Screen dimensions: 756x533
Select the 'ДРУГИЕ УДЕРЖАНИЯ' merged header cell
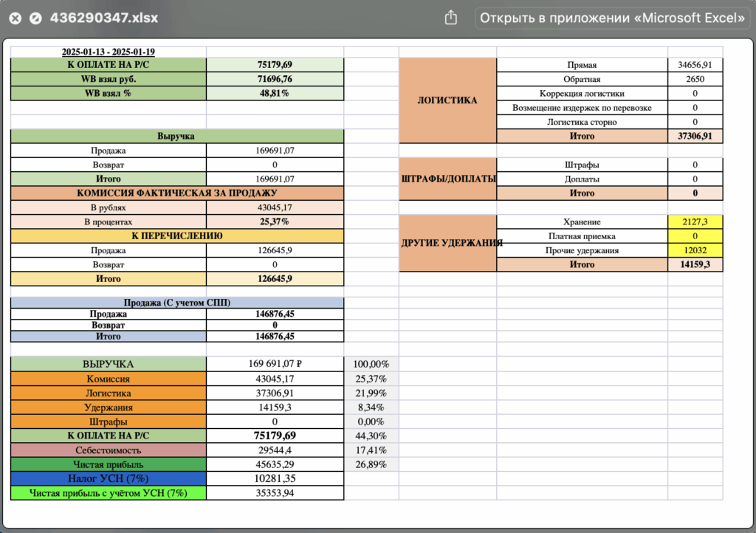(448, 243)
